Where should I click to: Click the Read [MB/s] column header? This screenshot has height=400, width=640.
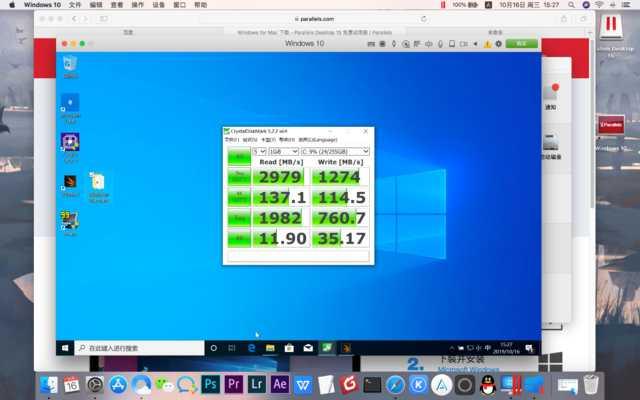coord(281,162)
